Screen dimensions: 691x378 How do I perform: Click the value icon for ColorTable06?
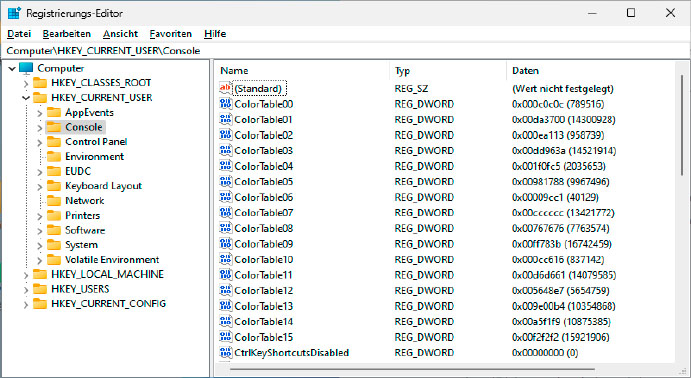[x=225, y=197]
